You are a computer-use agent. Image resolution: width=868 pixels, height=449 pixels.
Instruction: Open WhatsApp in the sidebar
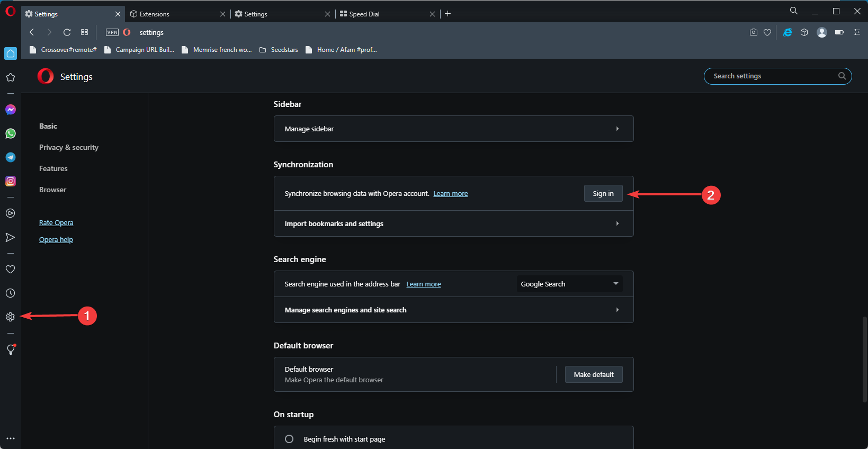point(10,133)
